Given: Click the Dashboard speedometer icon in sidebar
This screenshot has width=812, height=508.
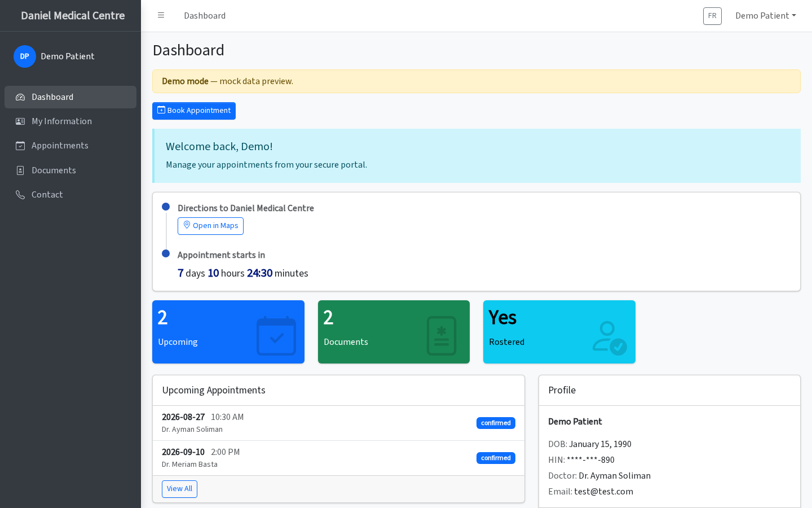Looking at the screenshot, I should pyautogui.click(x=20, y=97).
